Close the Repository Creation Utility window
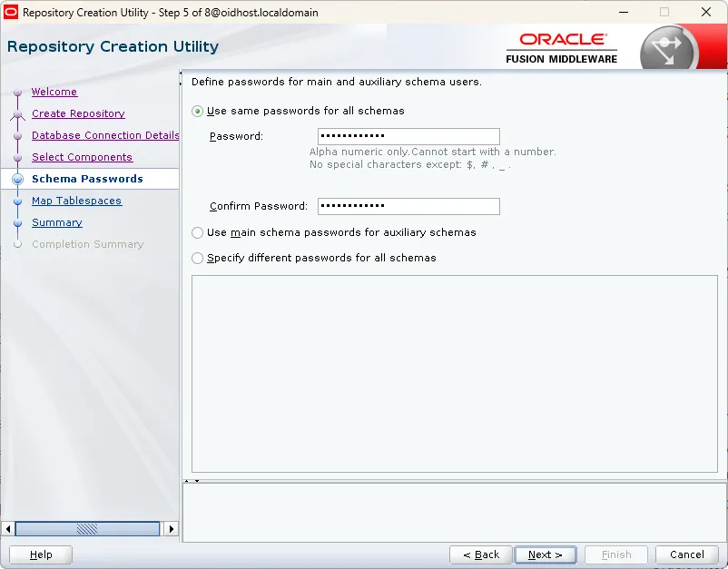This screenshot has width=728, height=569. pos(706,12)
